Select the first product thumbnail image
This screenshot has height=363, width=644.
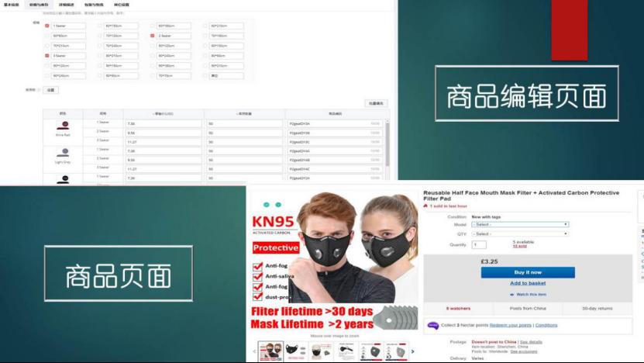[269, 351]
